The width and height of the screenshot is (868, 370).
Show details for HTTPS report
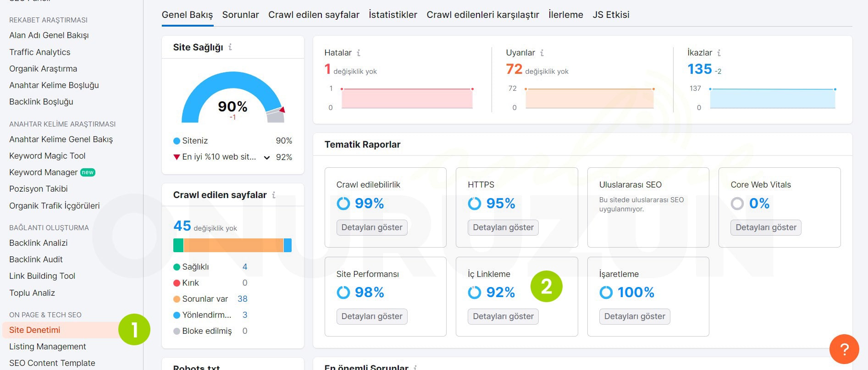pos(503,227)
